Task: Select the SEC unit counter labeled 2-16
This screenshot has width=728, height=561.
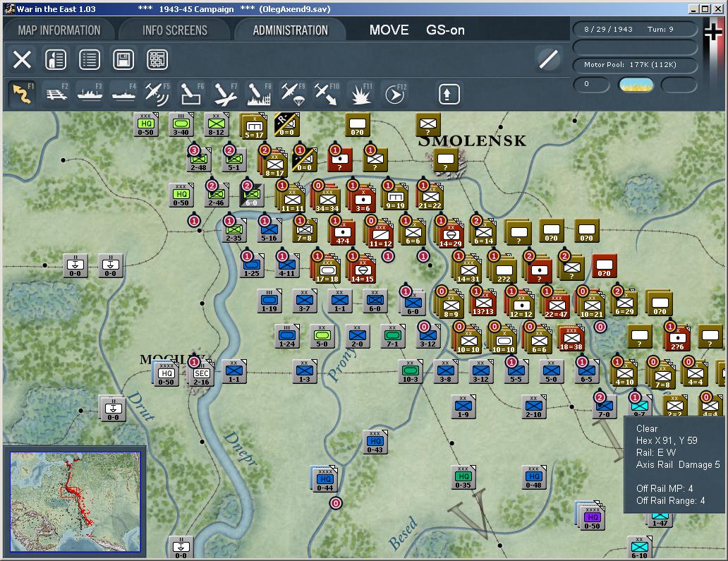Action: tap(201, 374)
